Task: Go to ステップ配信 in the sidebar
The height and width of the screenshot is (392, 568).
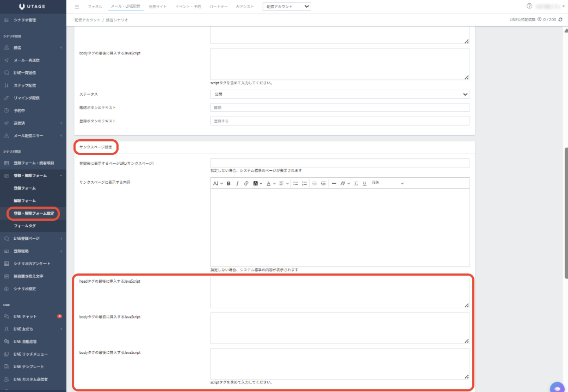Action: coord(25,85)
